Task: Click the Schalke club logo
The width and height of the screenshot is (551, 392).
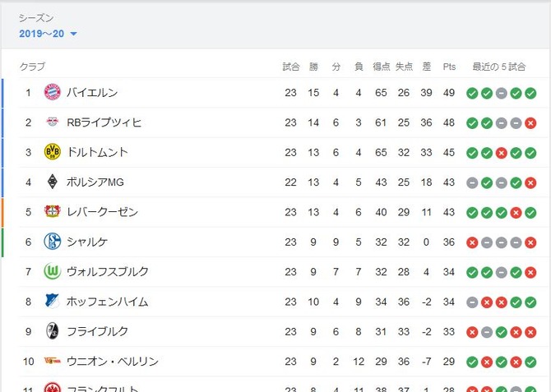Action: 53,242
